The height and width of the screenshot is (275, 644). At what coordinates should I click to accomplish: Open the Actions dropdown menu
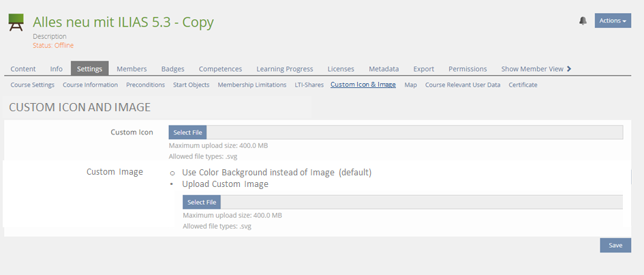[612, 20]
